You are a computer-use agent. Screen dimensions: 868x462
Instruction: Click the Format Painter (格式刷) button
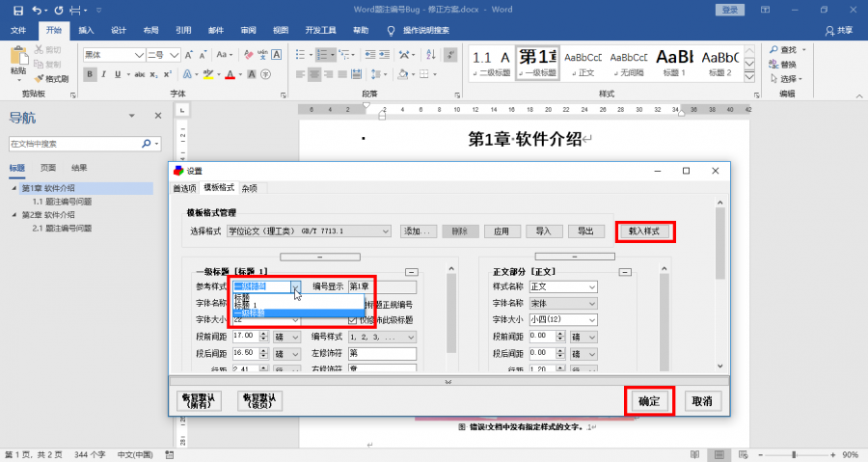coord(56,78)
